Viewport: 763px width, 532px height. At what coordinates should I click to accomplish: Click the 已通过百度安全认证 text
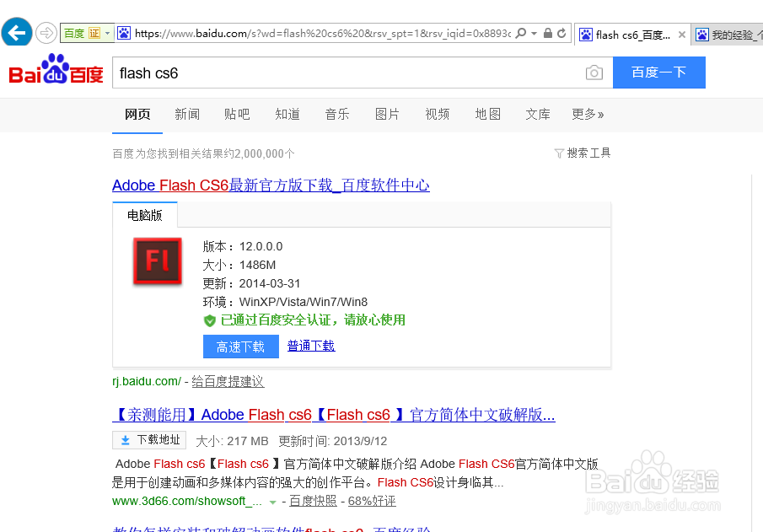pyautogui.click(x=313, y=320)
